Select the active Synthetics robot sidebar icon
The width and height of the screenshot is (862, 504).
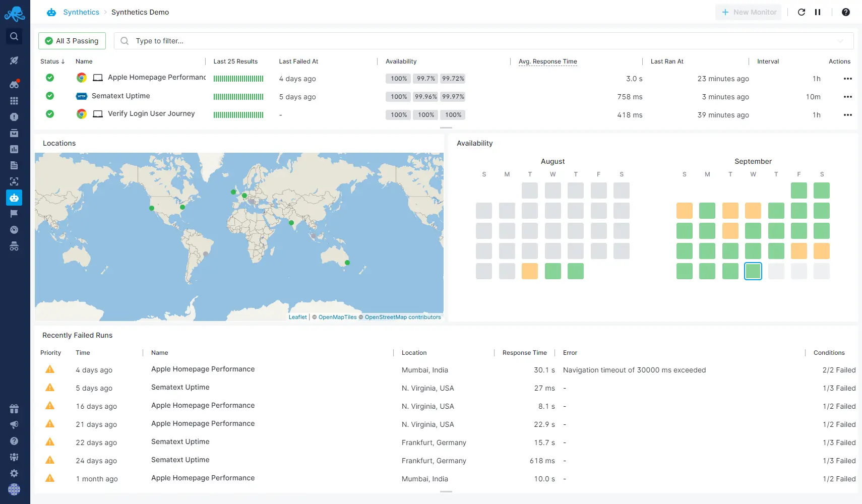[14, 198]
